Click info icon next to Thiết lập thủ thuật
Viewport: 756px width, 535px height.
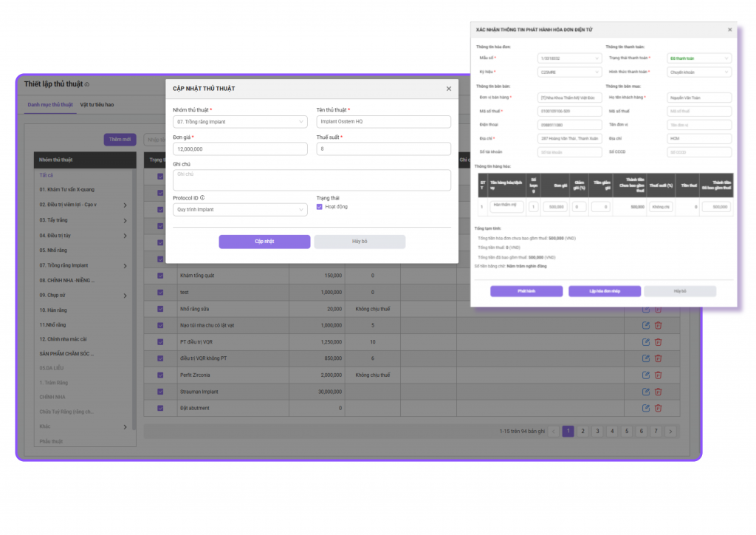tap(87, 84)
